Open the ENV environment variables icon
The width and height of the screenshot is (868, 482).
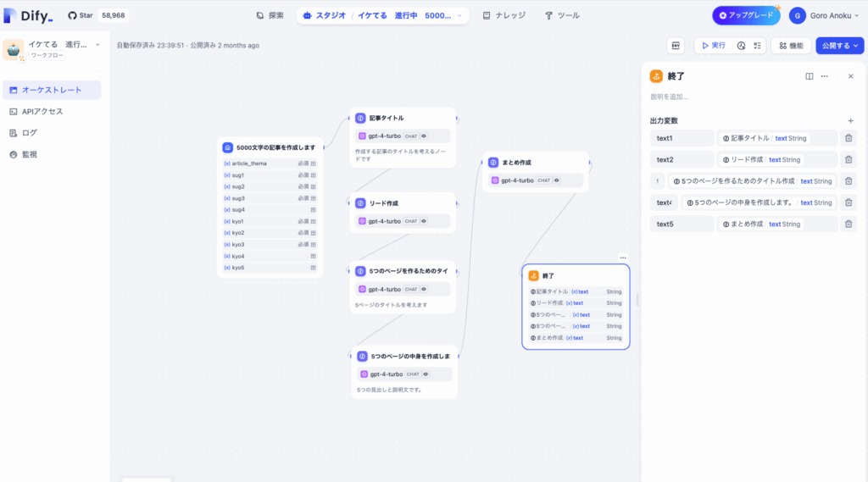676,46
